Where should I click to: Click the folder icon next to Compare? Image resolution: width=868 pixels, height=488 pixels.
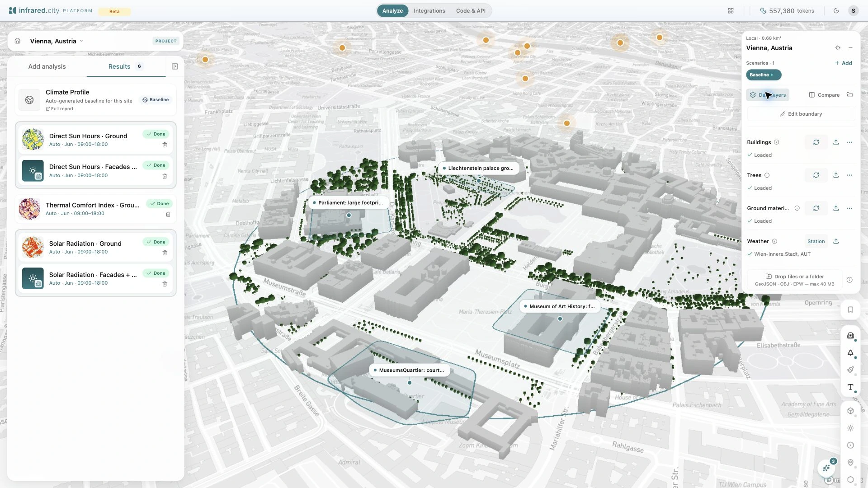coord(849,95)
